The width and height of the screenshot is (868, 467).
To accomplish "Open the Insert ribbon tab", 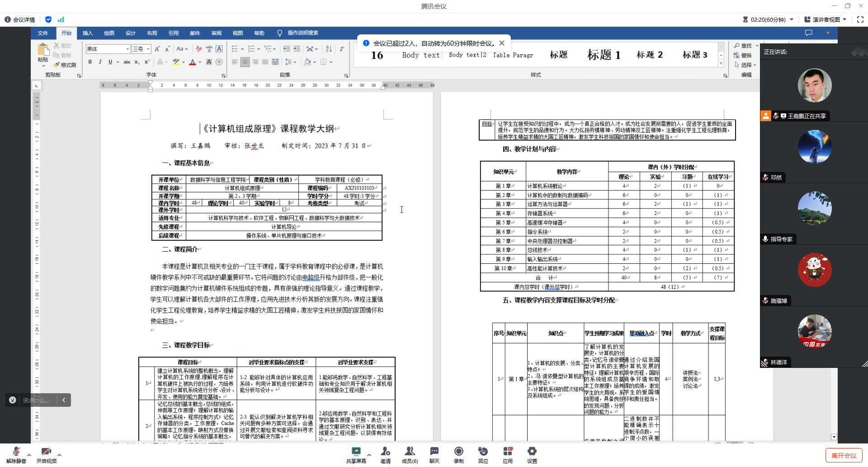I will tap(88, 33).
